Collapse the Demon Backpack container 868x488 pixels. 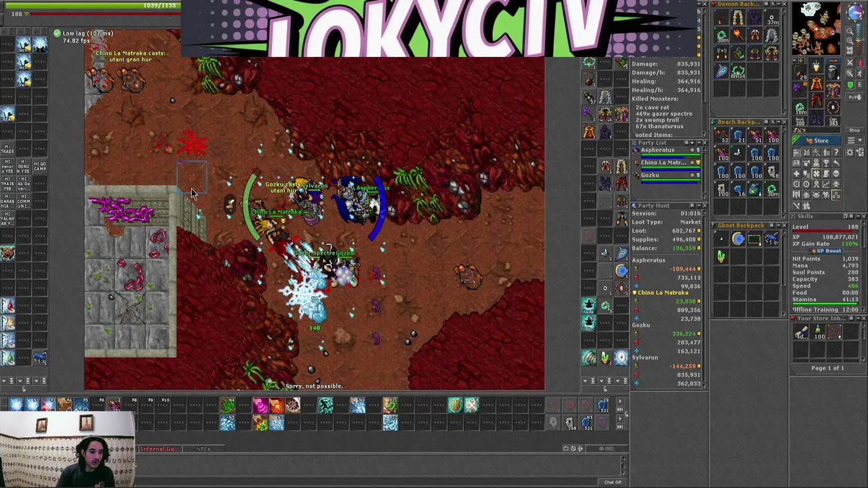click(778, 3)
